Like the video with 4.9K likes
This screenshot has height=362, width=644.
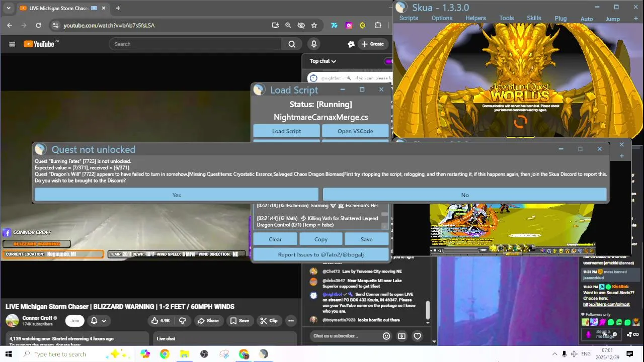(160, 320)
